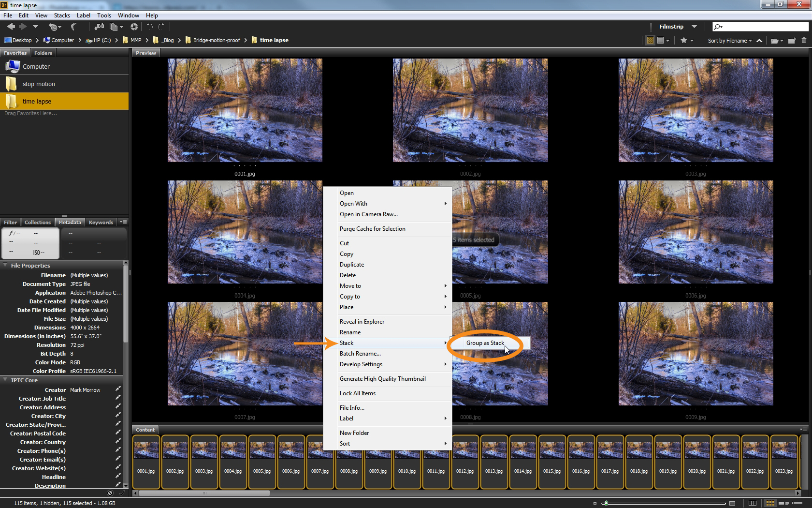Click the Rotate 90° counterclockwise icon
Image resolution: width=812 pixels, height=508 pixels.
149,27
